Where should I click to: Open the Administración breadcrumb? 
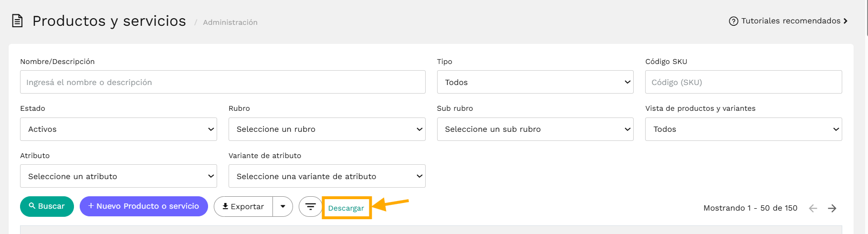tap(230, 22)
